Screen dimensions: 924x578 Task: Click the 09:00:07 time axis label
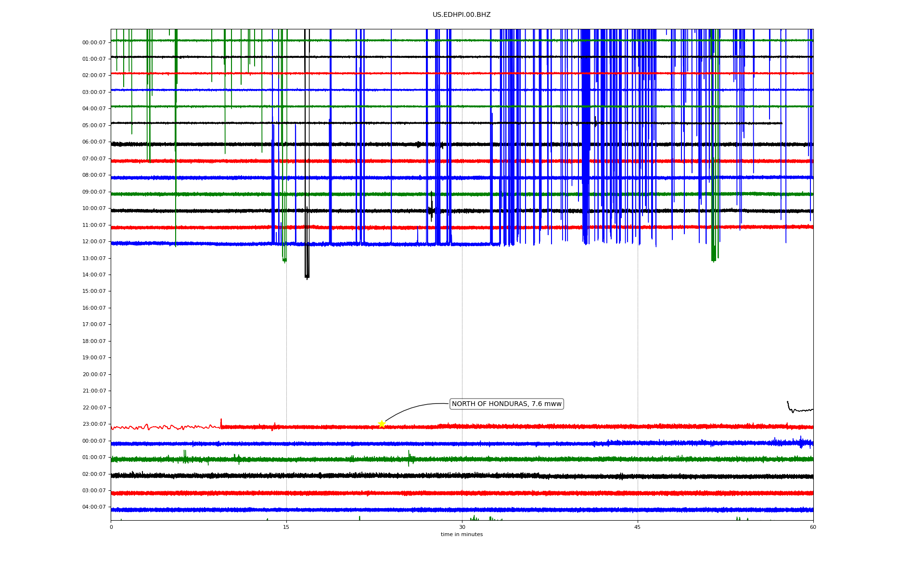(x=94, y=192)
